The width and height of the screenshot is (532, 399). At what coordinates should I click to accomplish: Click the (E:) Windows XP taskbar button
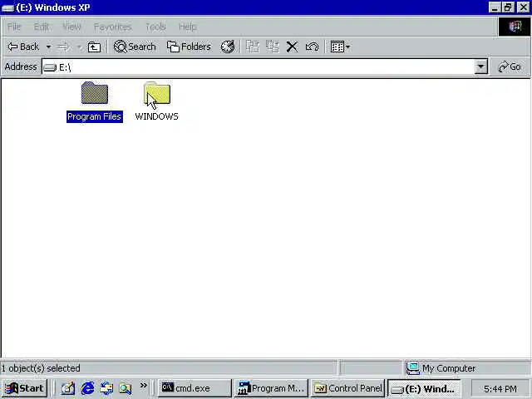point(424,388)
